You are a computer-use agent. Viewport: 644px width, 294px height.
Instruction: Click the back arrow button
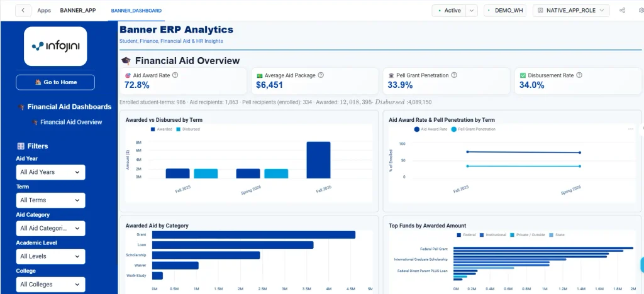tap(23, 10)
